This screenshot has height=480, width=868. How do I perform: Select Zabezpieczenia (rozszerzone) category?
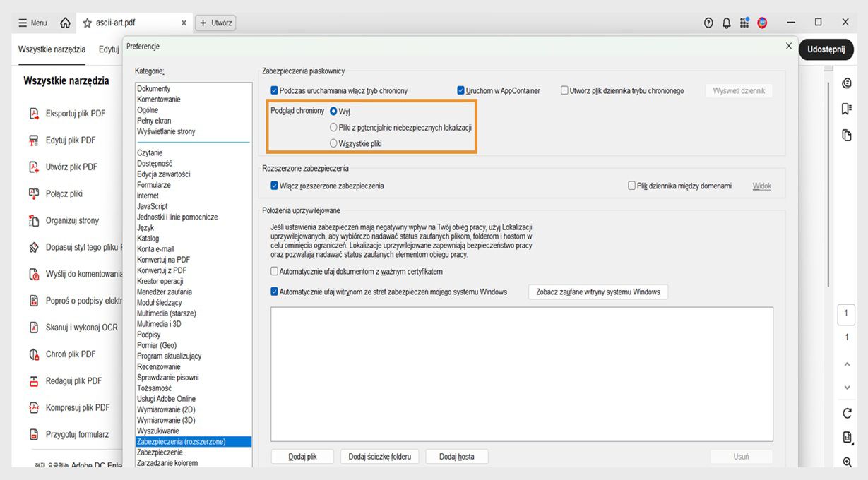coord(194,441)
